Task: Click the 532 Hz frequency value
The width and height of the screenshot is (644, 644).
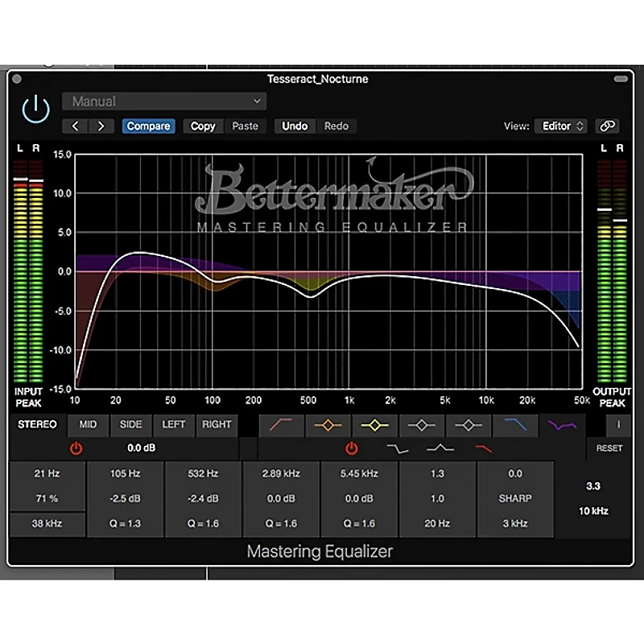Action: click(203, 473)
